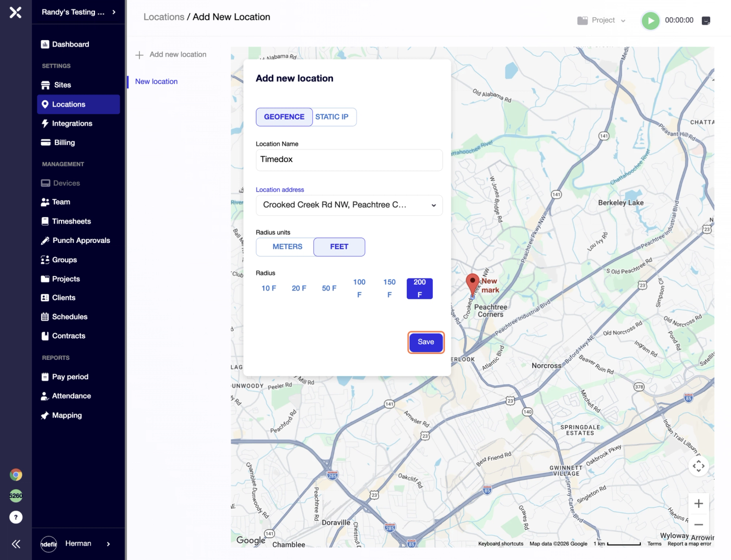Viewport: 731px width, 560px height.
Task: Click the Devices monitor icon
Action: pyautogui.click(x=45, y=183)
